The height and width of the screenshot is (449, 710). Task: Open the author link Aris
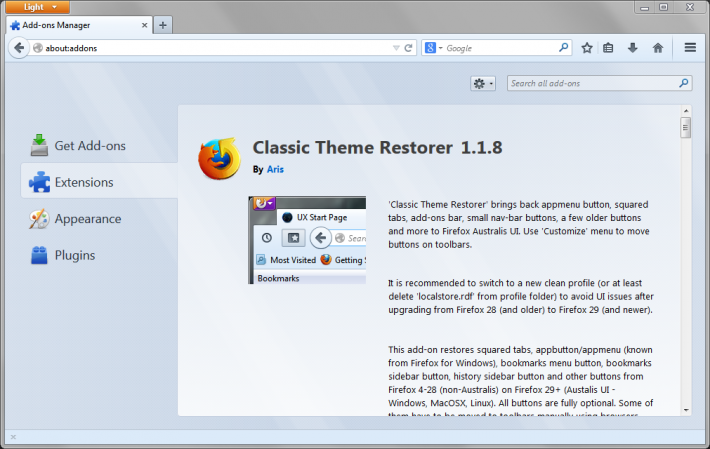[275, 169]
